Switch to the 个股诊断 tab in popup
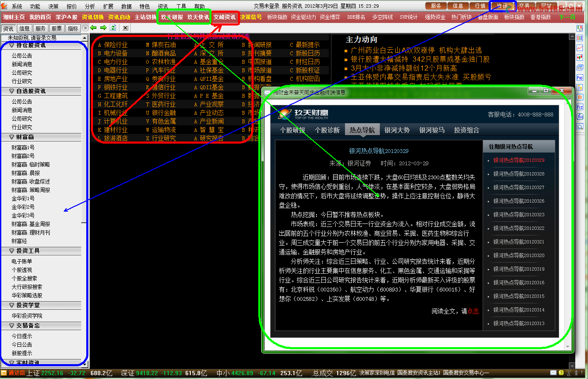Viewport: 588px width, 379px height. tap(327, 130)
